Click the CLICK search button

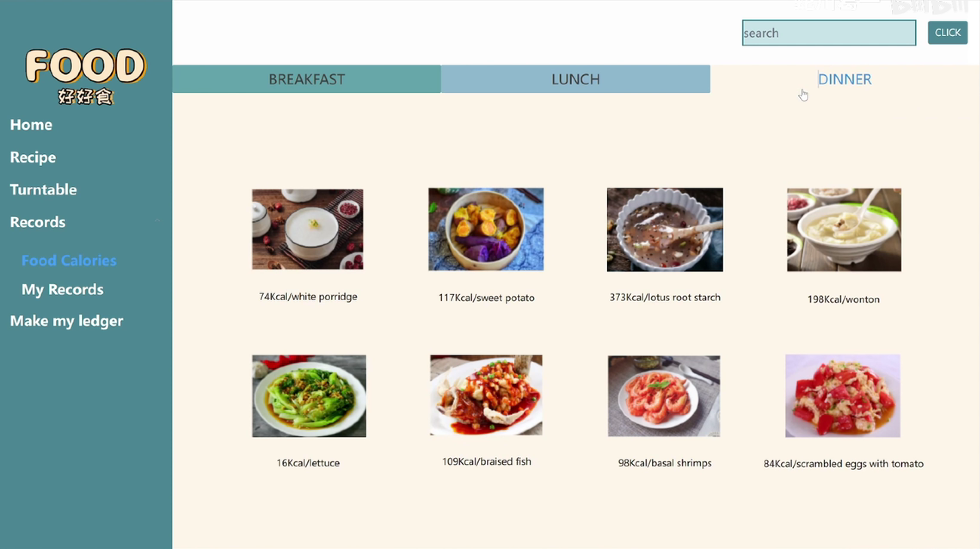[948, 33]
